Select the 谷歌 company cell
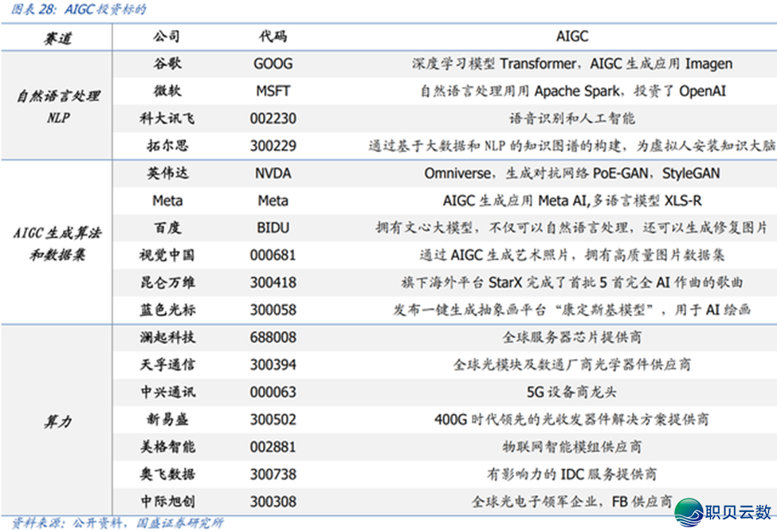This screenshot has width=777, height=532. pyautogui.click(x=167, y=64)
